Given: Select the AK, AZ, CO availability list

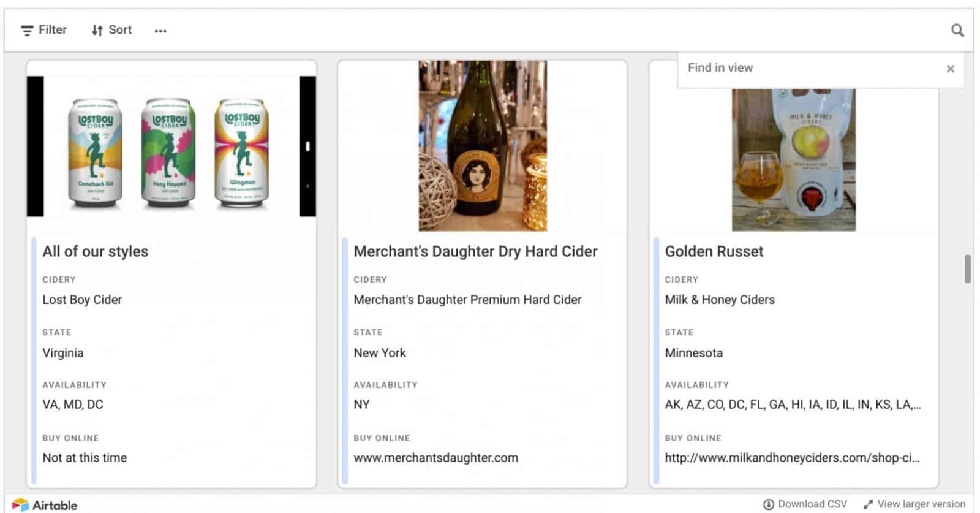Looking at the screenshot, I should point(793,405).
